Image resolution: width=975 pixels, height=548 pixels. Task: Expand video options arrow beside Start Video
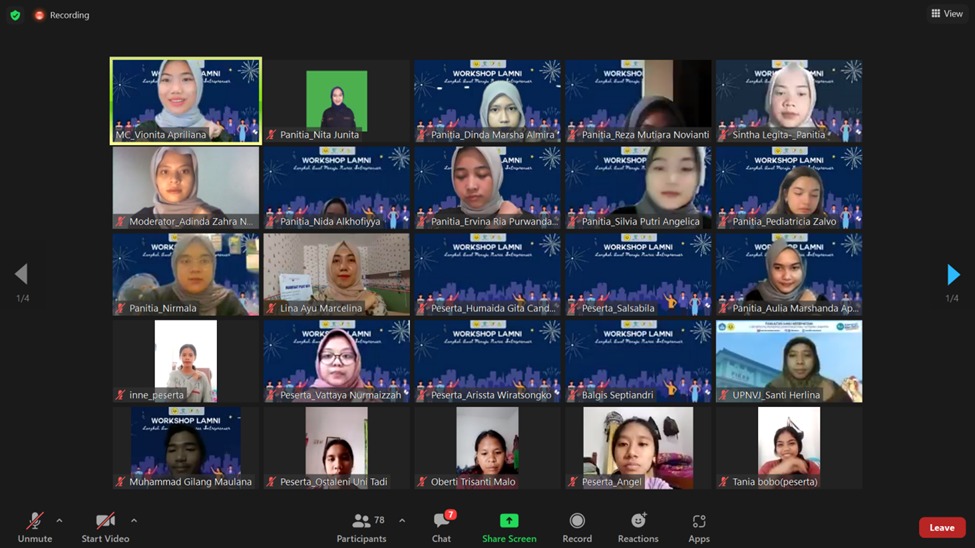134,521
